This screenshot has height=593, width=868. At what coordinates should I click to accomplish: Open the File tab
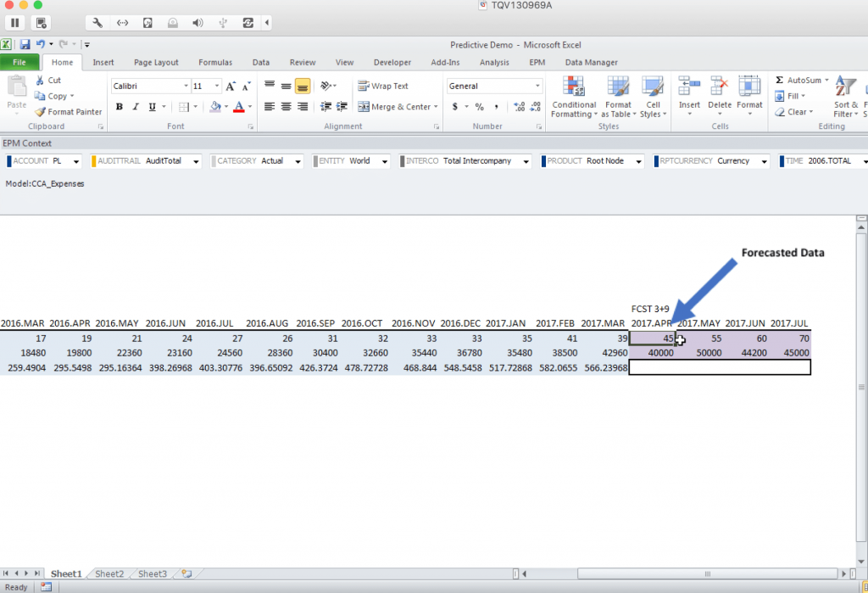point(19,63)
